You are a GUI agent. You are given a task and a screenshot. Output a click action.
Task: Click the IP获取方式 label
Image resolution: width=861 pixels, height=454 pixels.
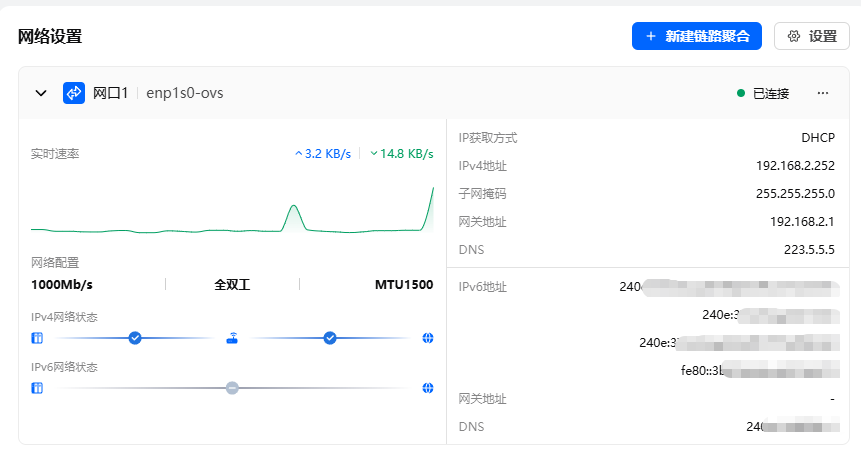(488, 138)
